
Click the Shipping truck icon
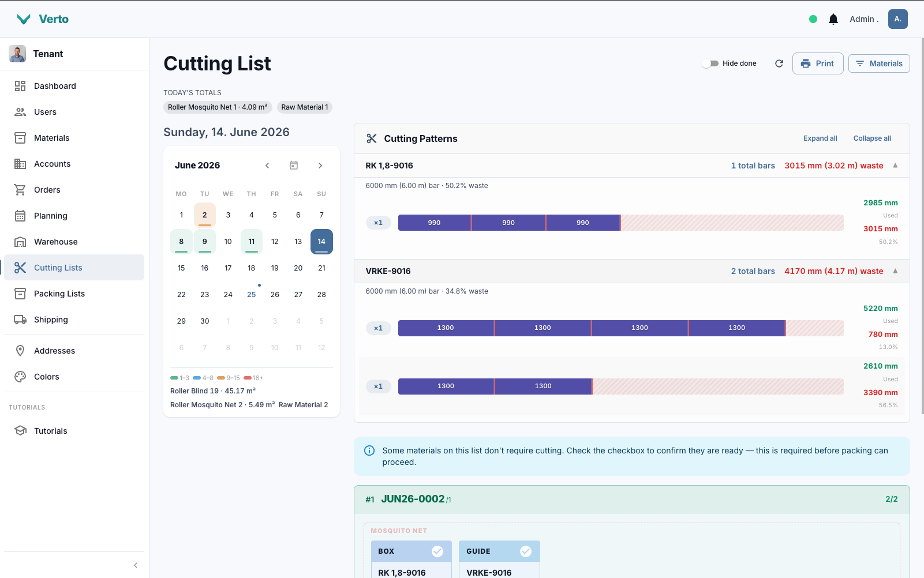pyautogui.click(x=20, y=320)
